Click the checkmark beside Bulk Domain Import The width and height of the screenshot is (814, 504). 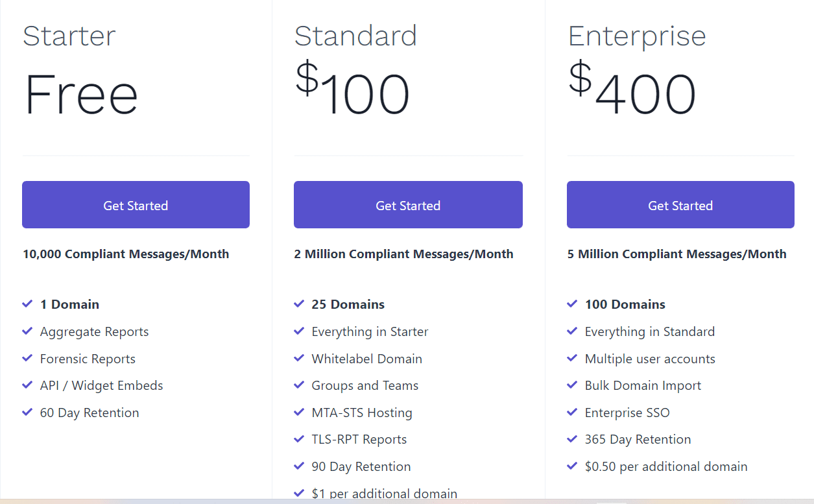[x=572, y=385]
